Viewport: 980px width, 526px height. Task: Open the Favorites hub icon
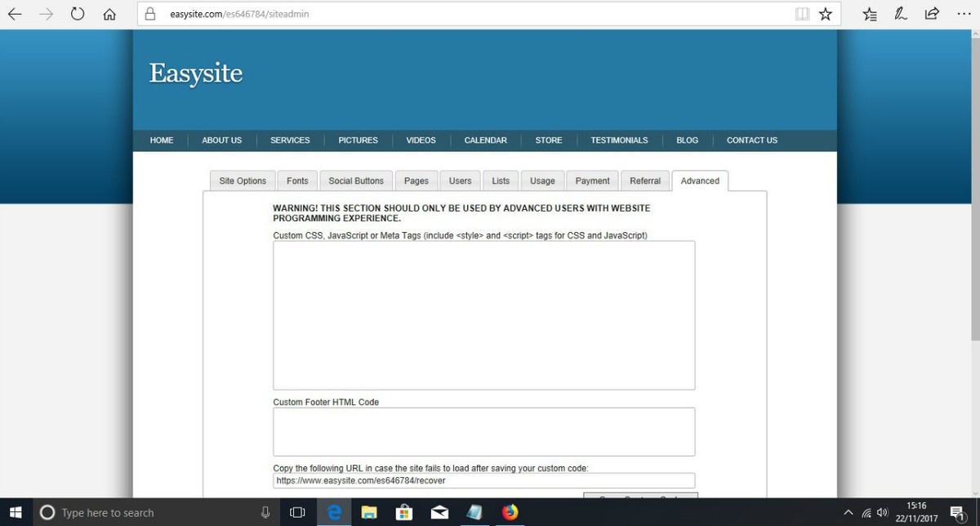(870, 14)
